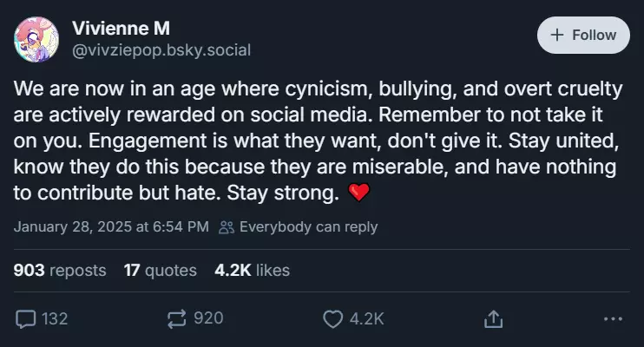View the 4.2K likes list
The image size is (644, 347).
point(252,271)
